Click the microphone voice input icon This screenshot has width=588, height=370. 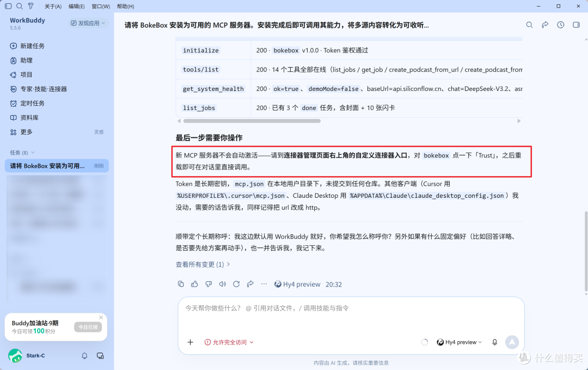[x=494, y=342]
